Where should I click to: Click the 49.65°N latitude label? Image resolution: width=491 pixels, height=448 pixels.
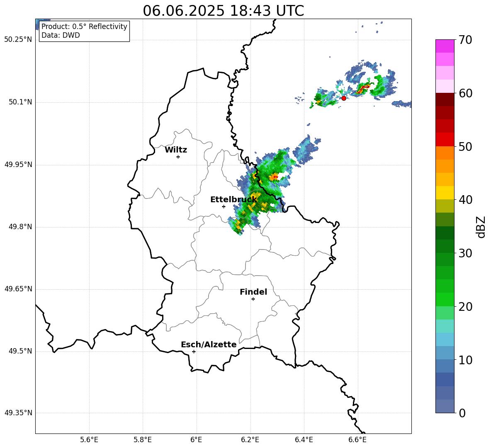click(18, 289)
